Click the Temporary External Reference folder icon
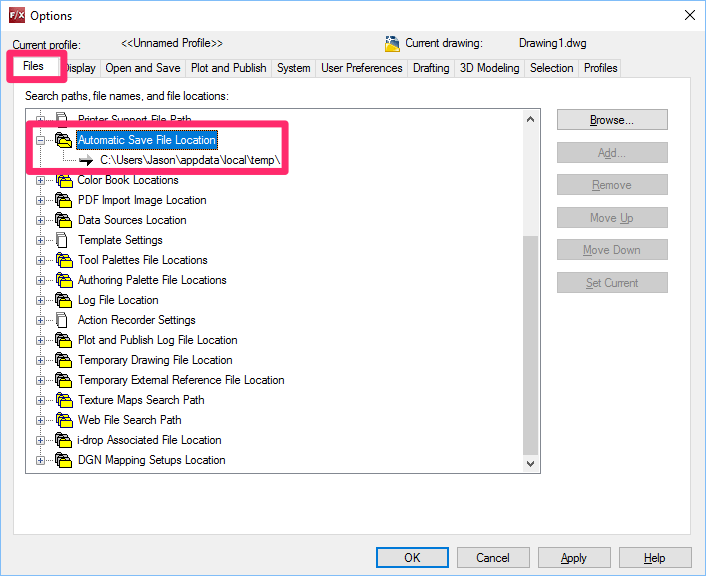Screen dimensions: 706x576 pyautogui.click(x=63, y=380)
